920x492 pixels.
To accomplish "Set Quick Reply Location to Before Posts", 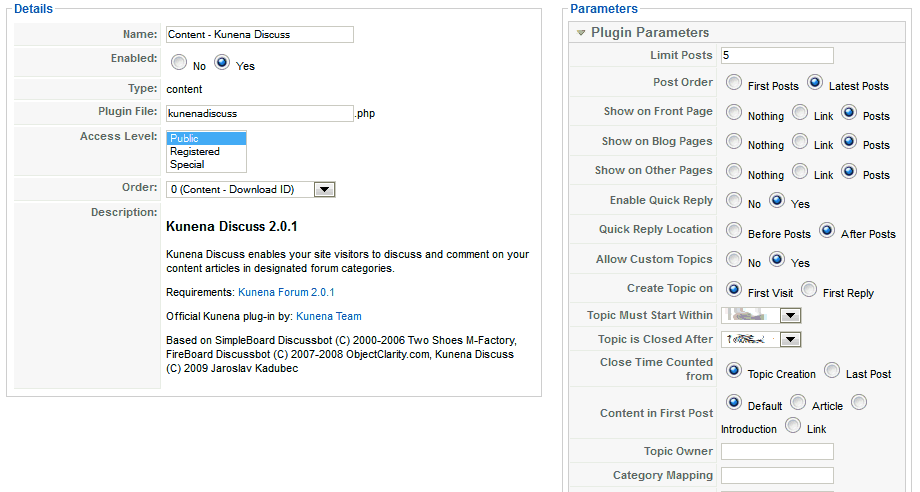I will pos(735,231).
